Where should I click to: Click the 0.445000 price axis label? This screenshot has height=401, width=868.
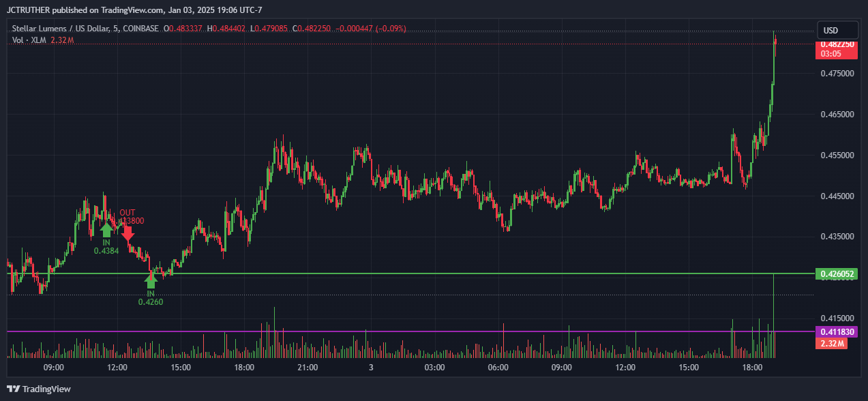[x=837, y=196]
